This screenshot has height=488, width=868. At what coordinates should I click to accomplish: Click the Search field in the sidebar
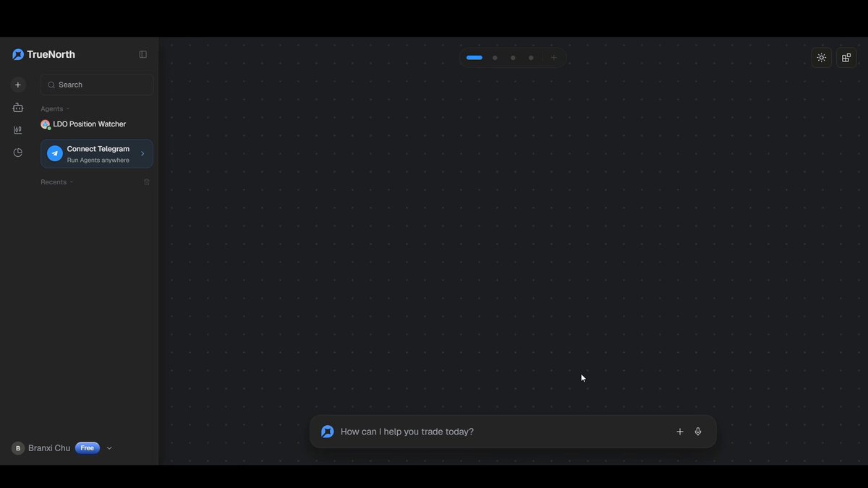tap(97, 85)
